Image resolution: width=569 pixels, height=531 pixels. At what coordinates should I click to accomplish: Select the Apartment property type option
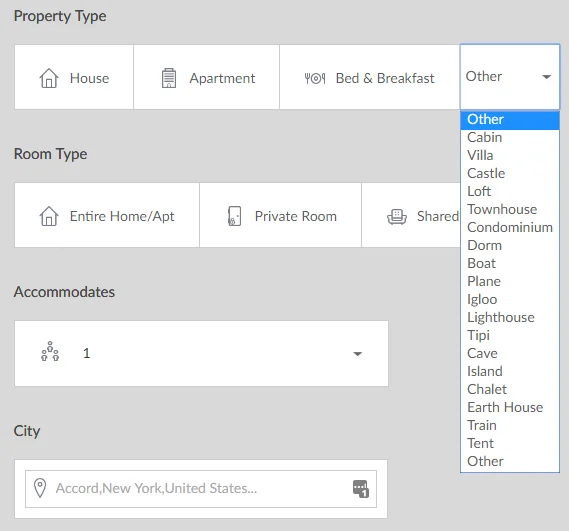[x=206, y=77]
